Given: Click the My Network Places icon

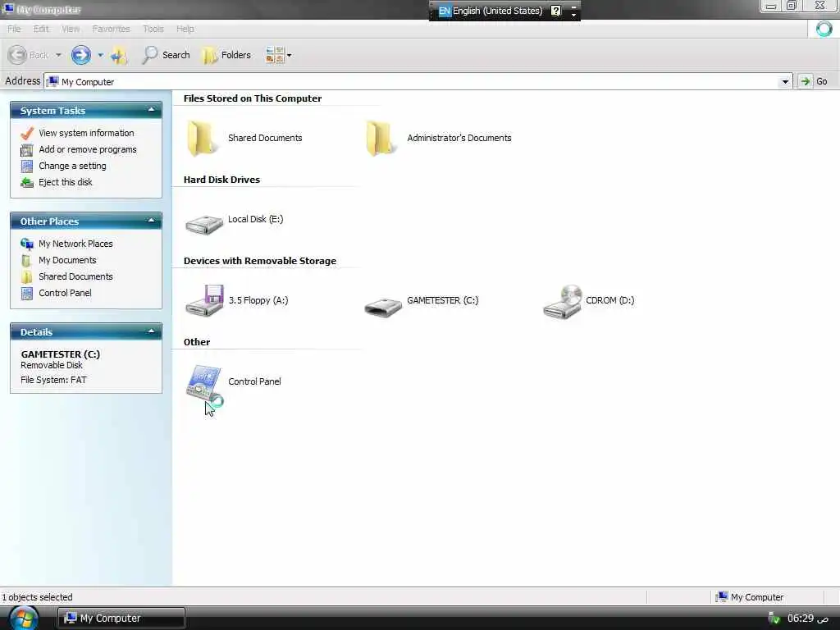Looking at the screenshot, I should click(27, 244).
